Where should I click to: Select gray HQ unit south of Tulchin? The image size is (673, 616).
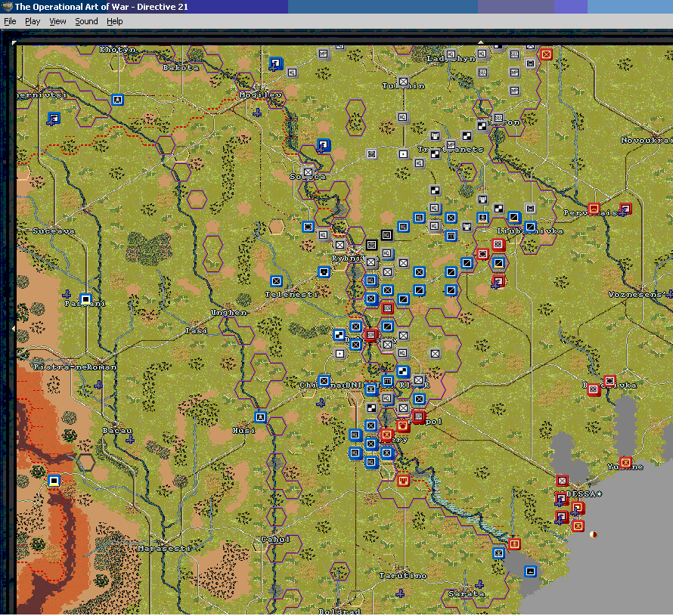tap(402, 118)
